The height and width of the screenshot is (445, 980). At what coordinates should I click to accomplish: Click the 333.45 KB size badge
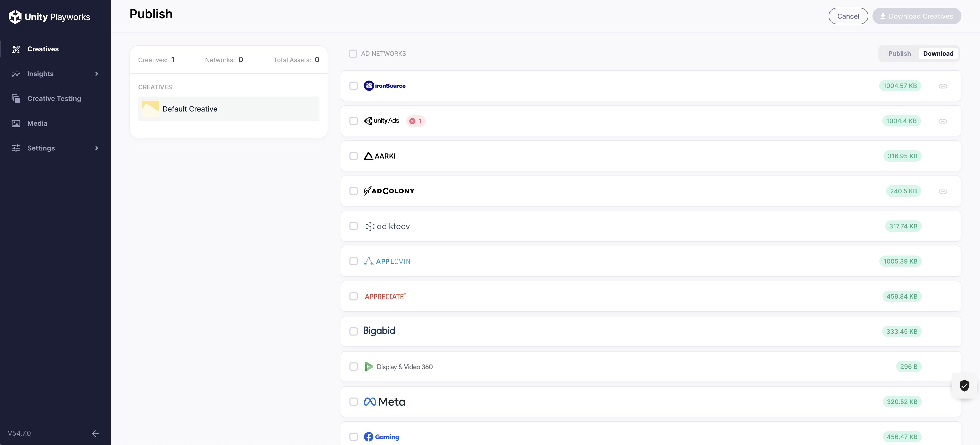[x=902, y=331]
